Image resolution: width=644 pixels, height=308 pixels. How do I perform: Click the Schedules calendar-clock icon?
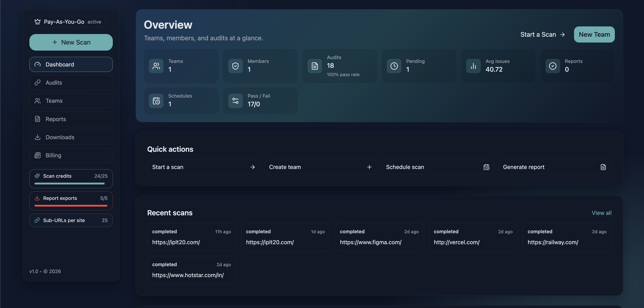[x=156, y=101]
